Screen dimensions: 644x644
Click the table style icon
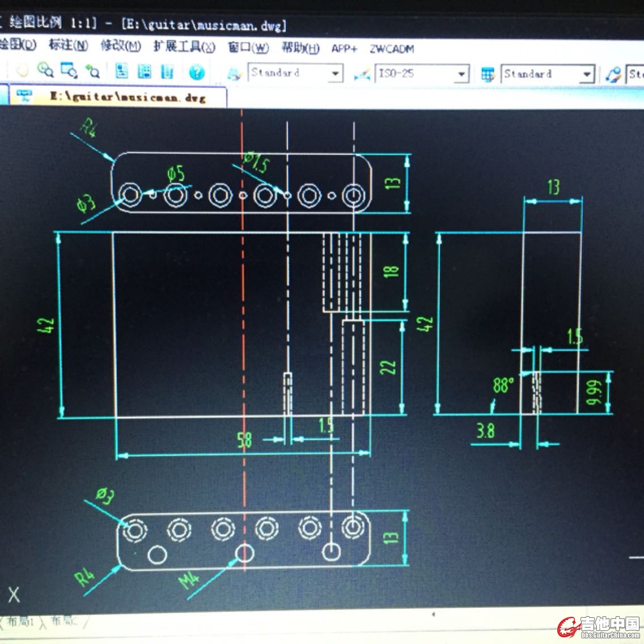[488, 74]
